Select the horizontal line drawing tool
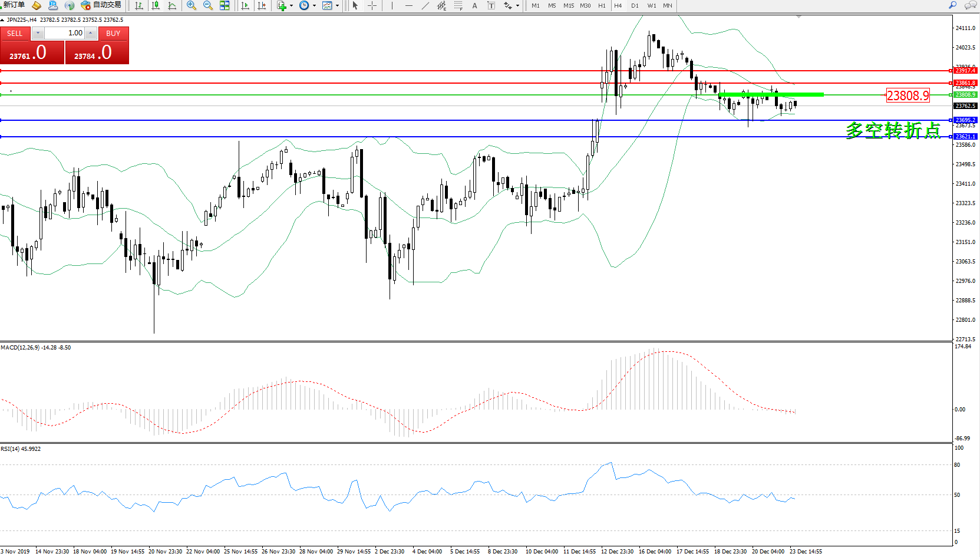The image size is (980, 557). [x=408, y=5]
